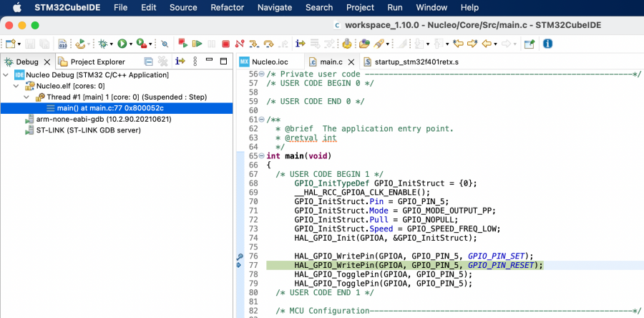
Task: Click the Step Over icon
Action: click(x=270, y=44)
